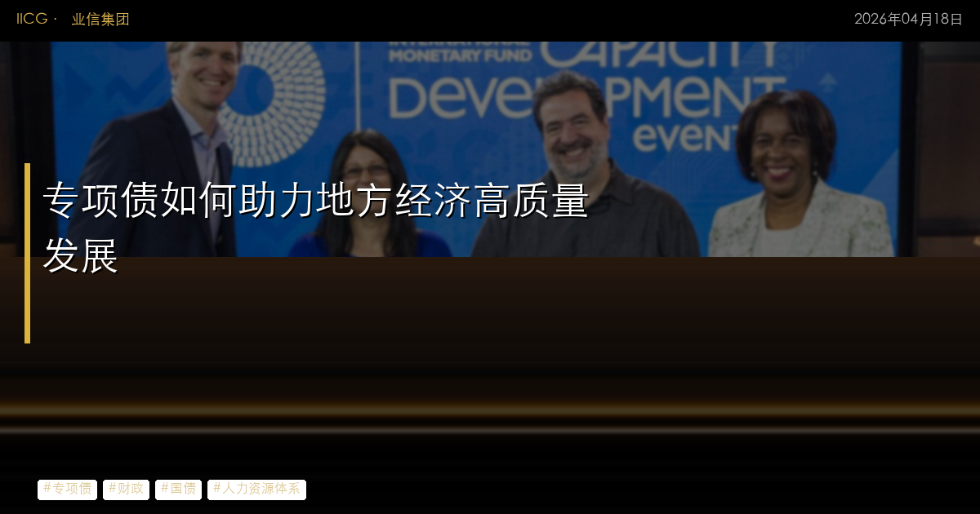Click the gold horizontal divider line
The height and width of the screenshot is (514, 980).
[x=490, y=405]
